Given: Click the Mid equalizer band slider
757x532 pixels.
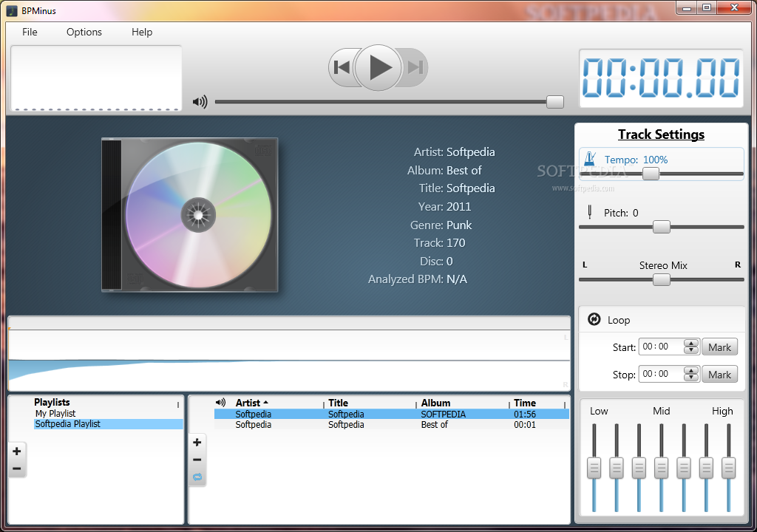Looking at the screenshot, I should coord(662,468).
